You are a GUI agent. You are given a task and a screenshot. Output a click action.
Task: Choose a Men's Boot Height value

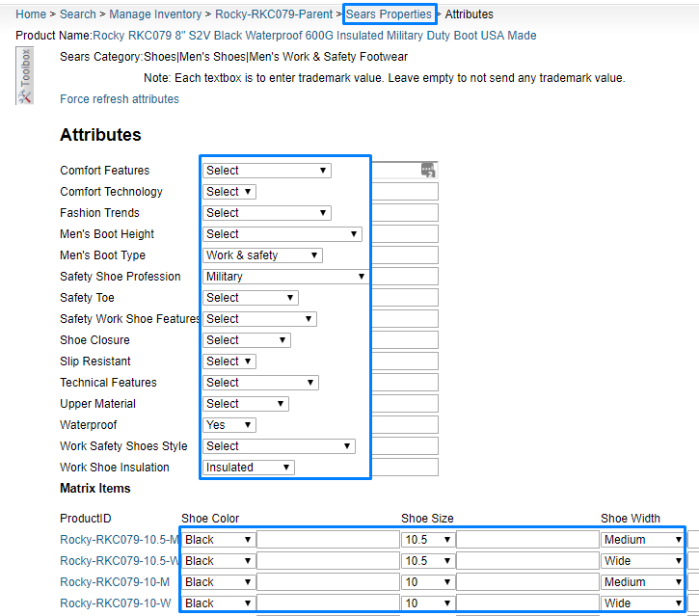[282, 234]
